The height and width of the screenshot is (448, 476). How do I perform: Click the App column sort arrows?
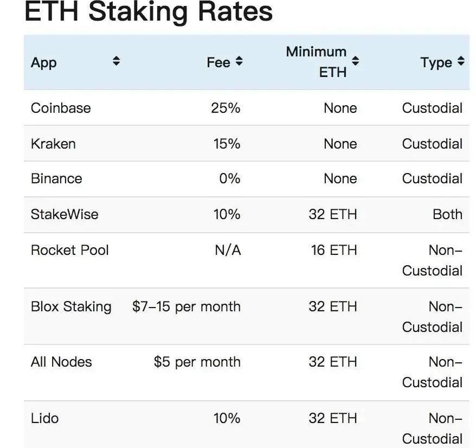click(116, 62)
